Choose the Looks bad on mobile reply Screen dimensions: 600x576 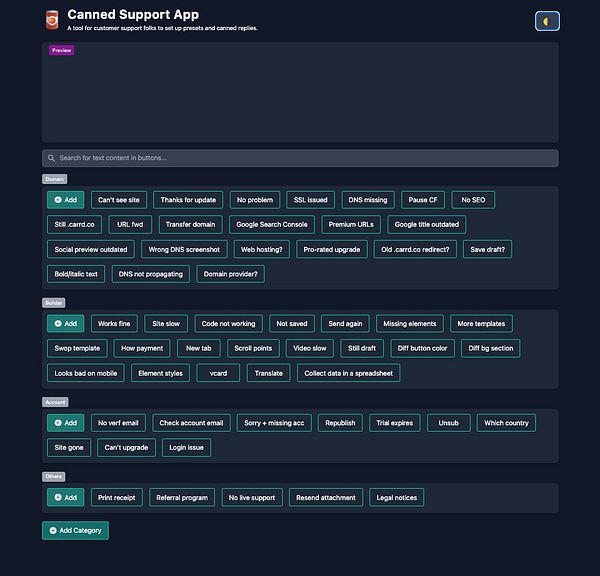[x=86, y=373]
